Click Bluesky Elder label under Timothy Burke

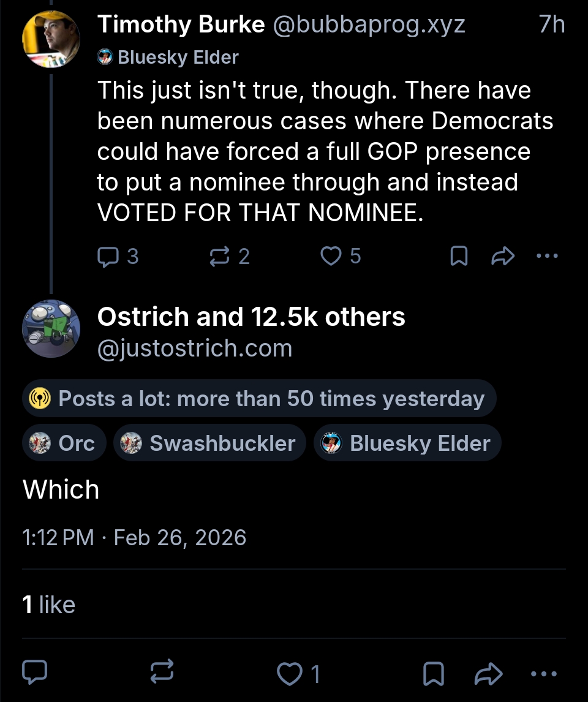coord(168,58)
